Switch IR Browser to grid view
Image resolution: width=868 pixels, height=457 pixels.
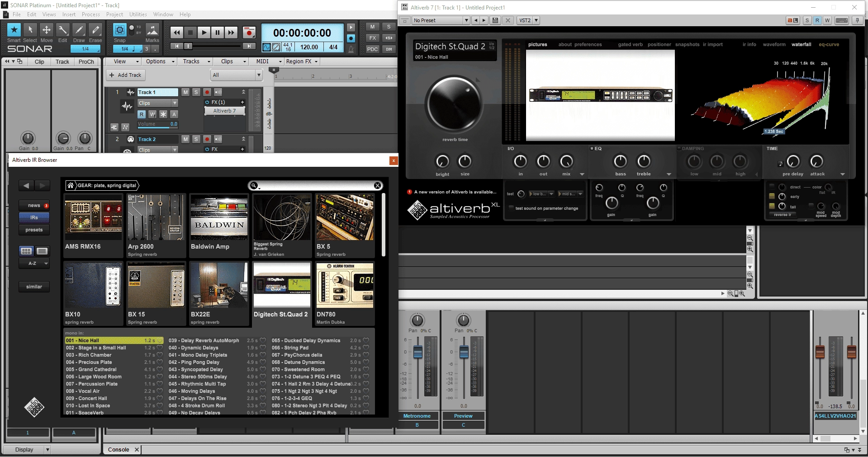point(26,251)
